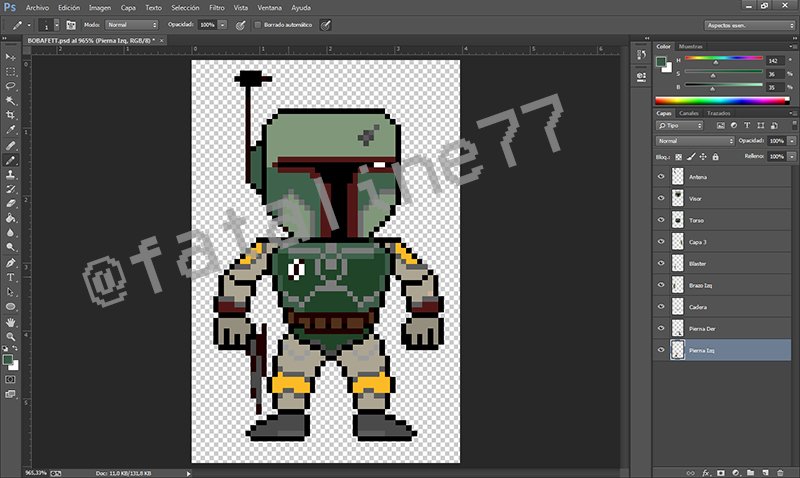Open the layer filter Tipo dropdown

coord(680,125)
